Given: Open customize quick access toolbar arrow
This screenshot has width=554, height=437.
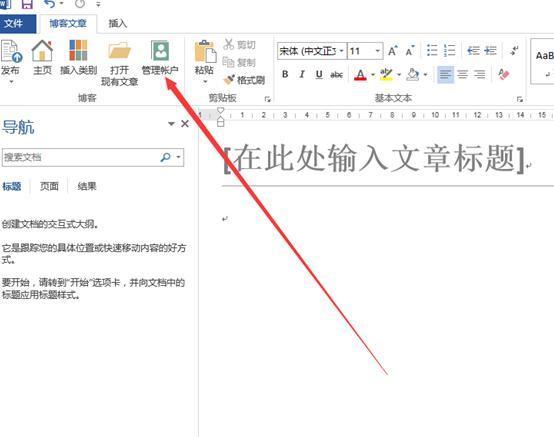Looking at the screenshot, I should point(98,4).
